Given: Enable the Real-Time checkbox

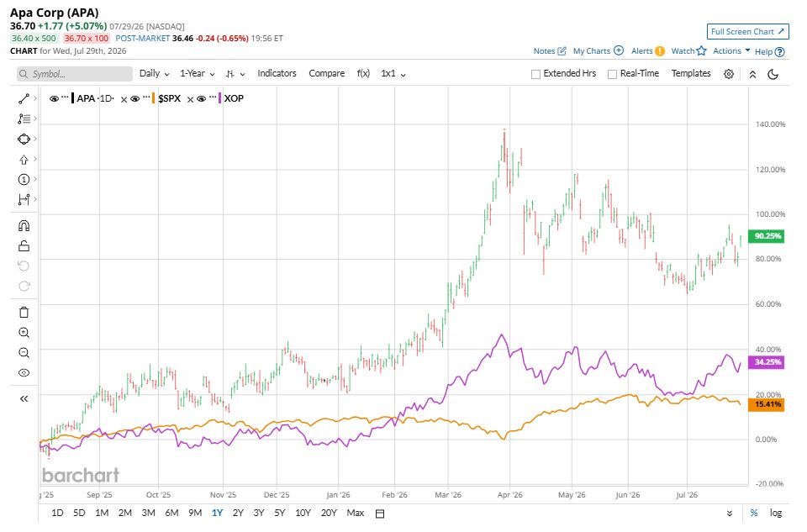Looking at the screenshot, I should (x=613, y=74).
